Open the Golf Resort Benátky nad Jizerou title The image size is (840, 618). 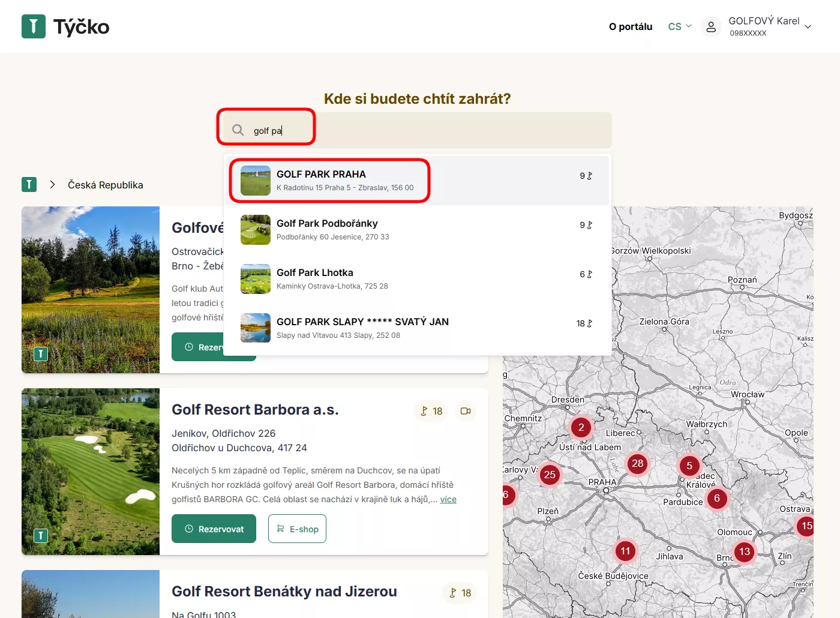pyautogui.click(x=284, y=592)
